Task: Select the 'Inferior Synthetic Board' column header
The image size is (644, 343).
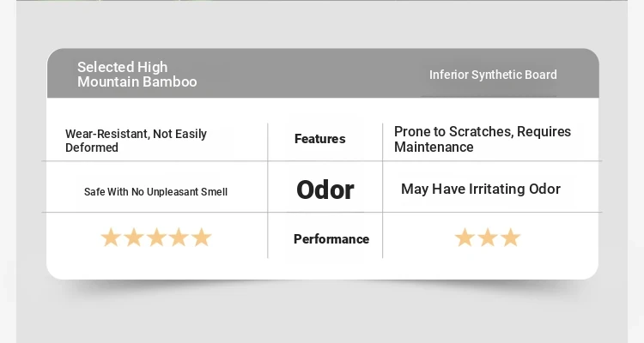Action: (493, 75)
